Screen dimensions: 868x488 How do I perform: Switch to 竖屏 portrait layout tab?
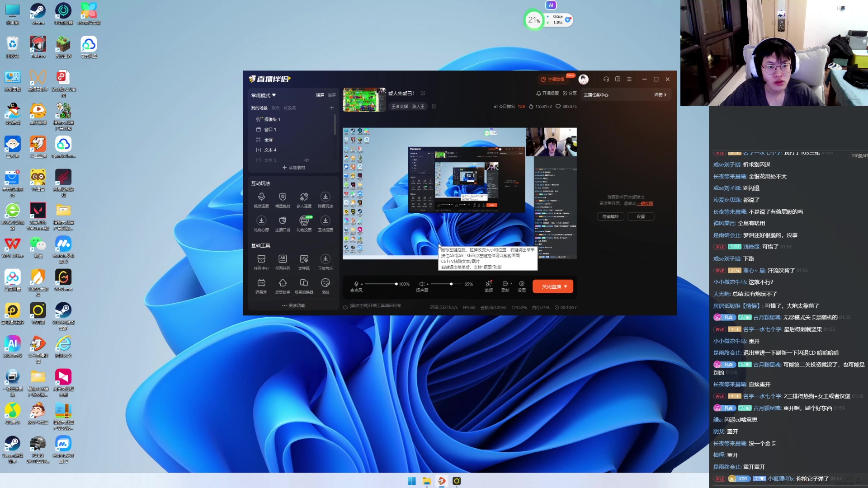coord(332,95)
